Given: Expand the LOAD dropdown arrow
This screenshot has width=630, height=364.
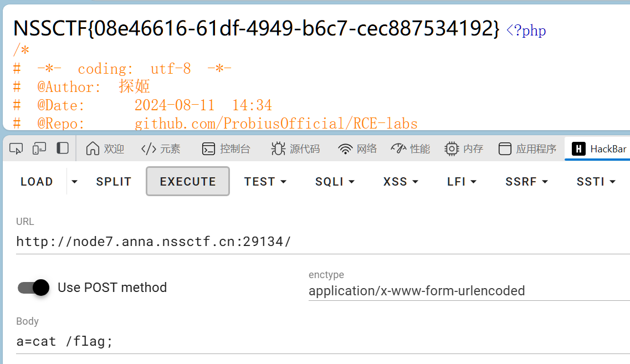Looking at the screenshot, I should click(75, 182).
